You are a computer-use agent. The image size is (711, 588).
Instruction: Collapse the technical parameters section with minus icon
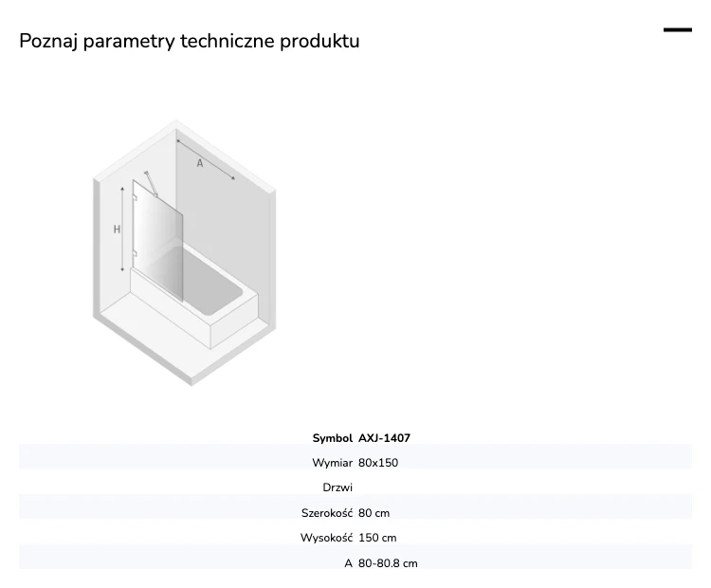[678, 30]
